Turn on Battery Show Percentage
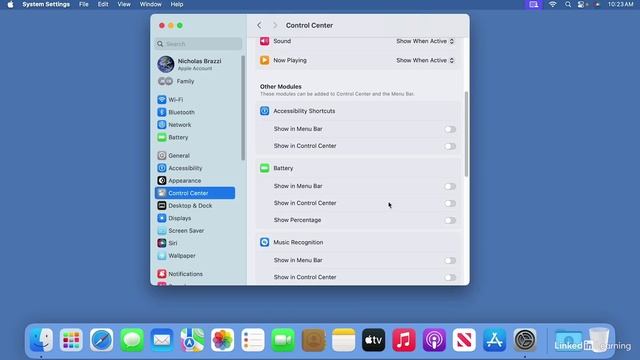Screen dimensions: 640x360 pos(450,220)
